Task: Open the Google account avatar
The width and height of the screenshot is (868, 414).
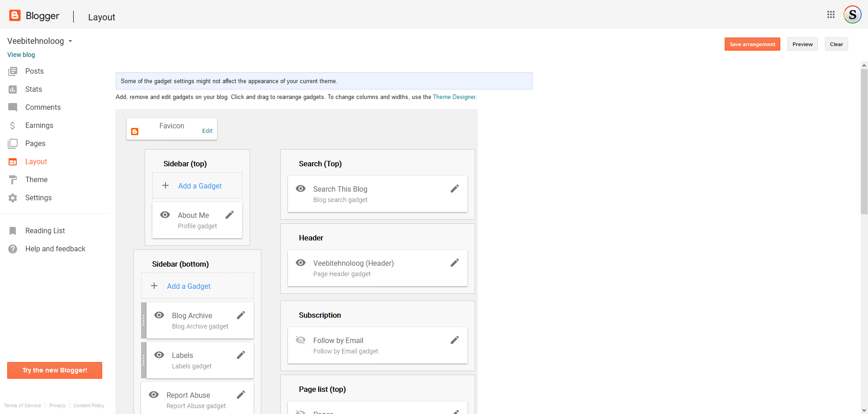Action: click(852, 14)
